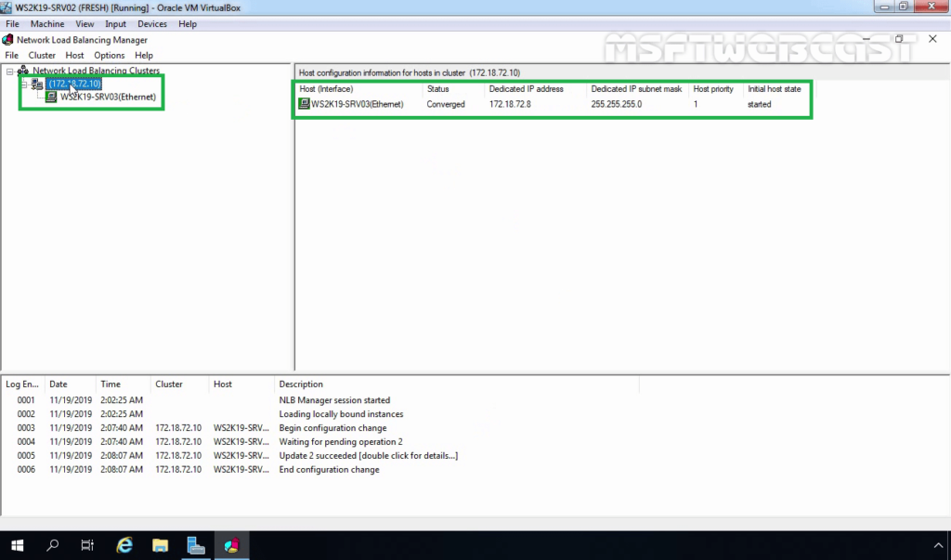Open Windows taskbar search
The height and width of the screenshot is (560, 951).
click(x=53, y=545)
